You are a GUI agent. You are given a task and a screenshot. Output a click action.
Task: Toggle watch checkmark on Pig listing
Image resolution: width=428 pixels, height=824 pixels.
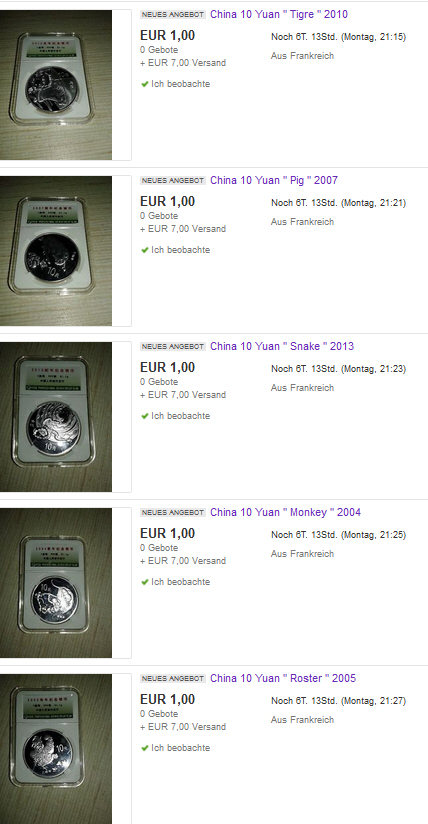[x=145, y=250]
